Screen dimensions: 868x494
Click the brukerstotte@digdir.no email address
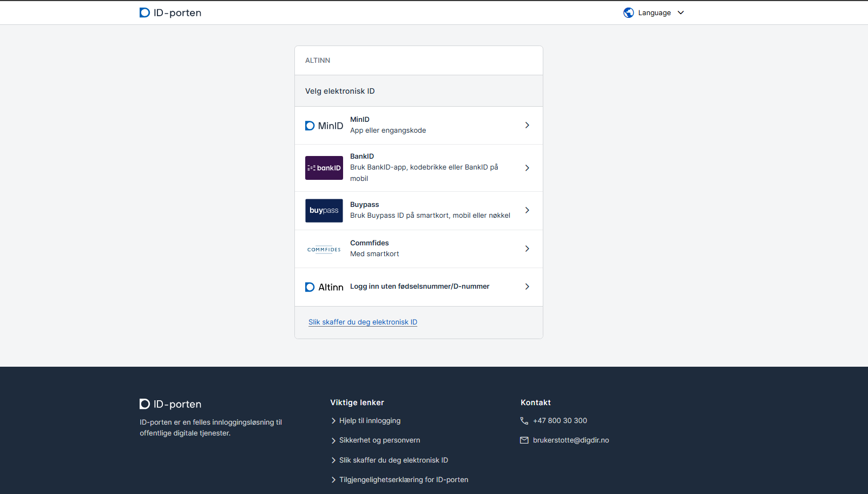(570, 440)
